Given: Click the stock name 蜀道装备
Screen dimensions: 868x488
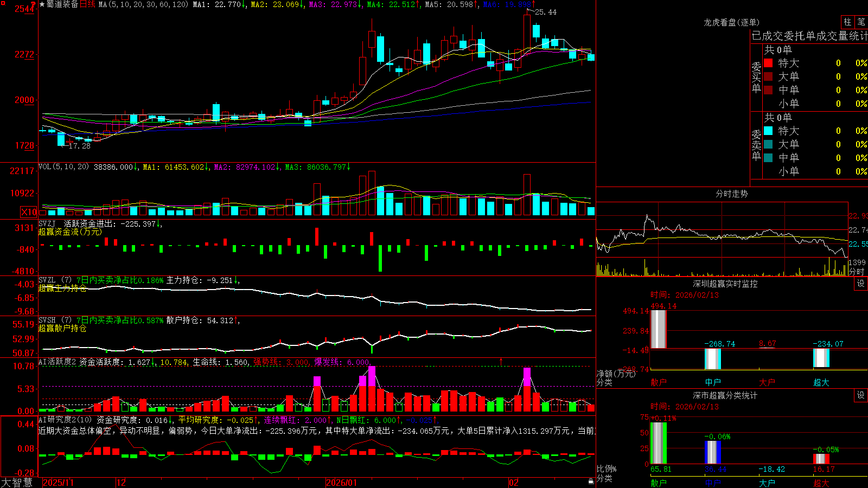Looking at the screenshot, I should [x=62, y=4].
